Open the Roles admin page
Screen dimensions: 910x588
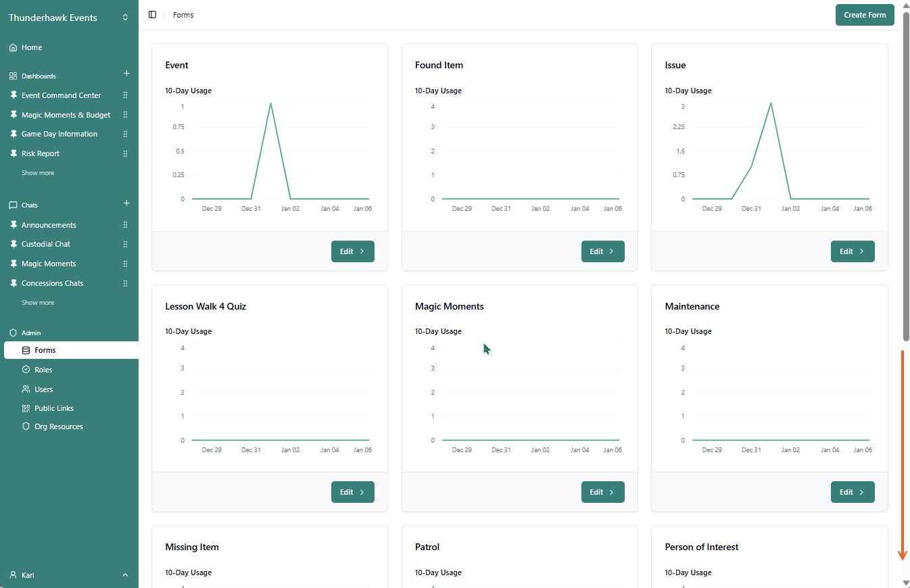43,370
